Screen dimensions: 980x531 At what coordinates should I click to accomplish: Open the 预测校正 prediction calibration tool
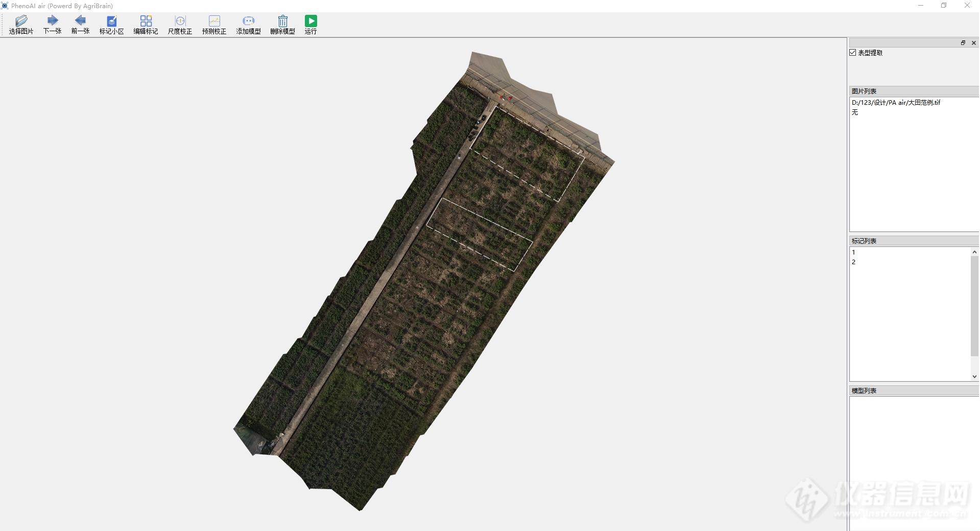214,25
